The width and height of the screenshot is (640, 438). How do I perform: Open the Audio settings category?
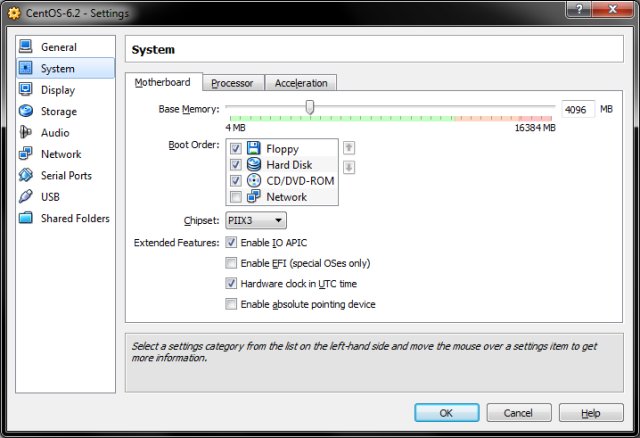tap(65, 132)
